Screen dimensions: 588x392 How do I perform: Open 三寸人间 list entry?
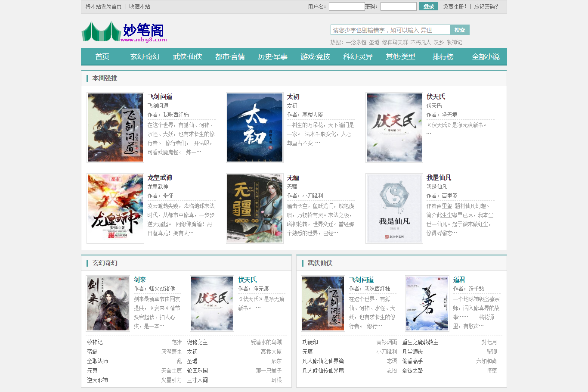pos(198,380)
